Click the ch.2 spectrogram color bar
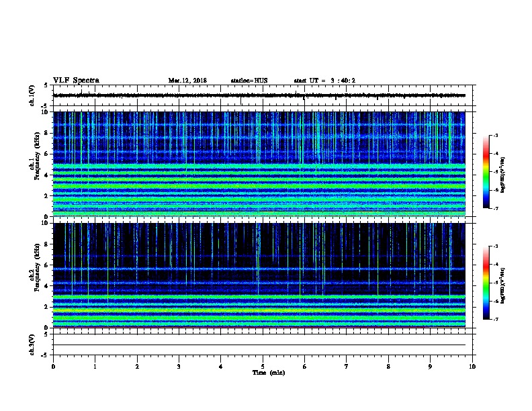Screen dimensions: 532x411 (x=486, y=283)
